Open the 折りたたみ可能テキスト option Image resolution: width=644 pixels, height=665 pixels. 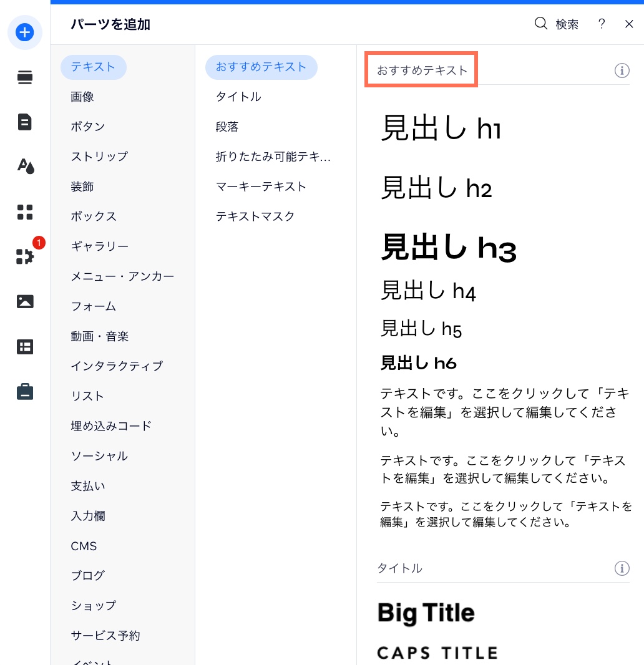(x=273, y=157)
